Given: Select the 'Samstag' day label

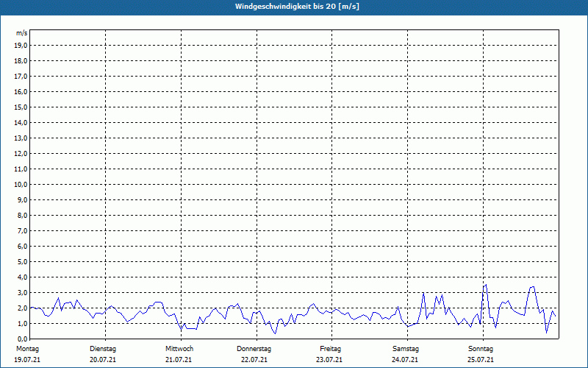Looking at the screenshot, I should (406, 349).
